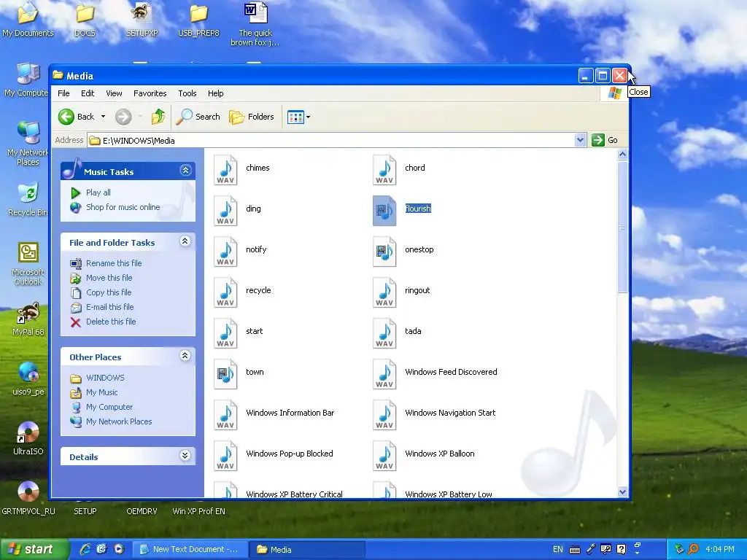This screenshot has height=560, width=747.
Task: Click the file list scroll down arrow
Action: pyautogui.click(x=622, y=492)
